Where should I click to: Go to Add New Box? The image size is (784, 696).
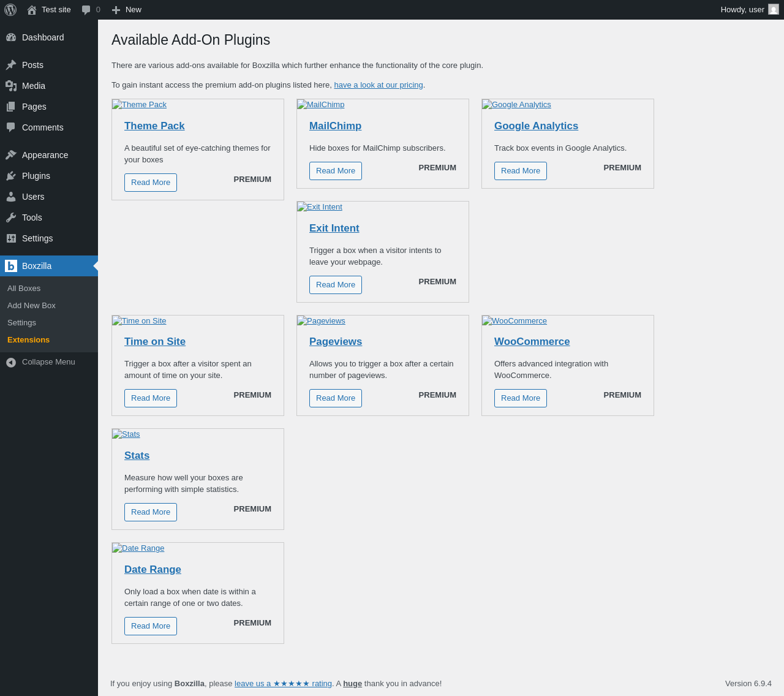[x=31, y=306]
